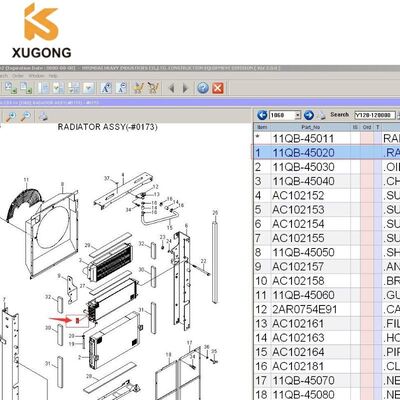
Task: Select part number AC102157
Action: click(x=298, y=267)
